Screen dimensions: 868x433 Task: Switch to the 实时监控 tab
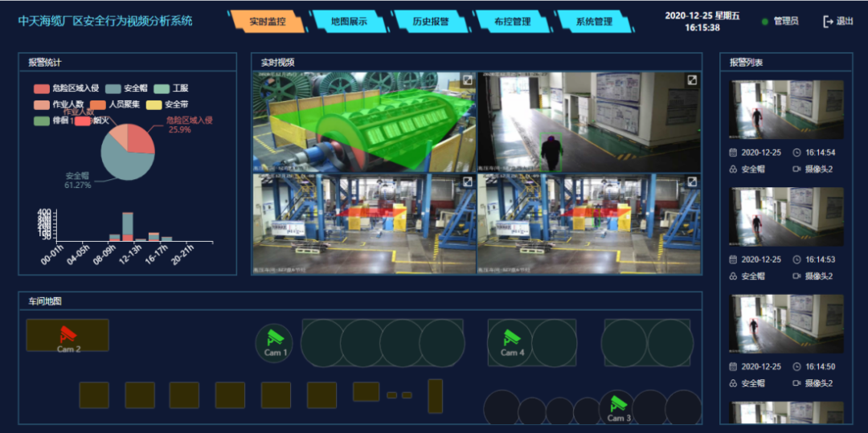[268, 22]
